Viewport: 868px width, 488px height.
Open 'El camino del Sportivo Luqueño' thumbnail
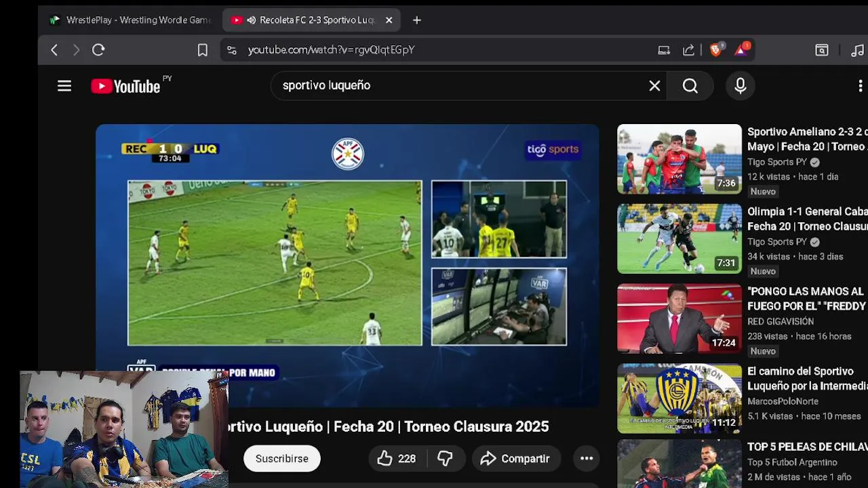coord(679,399)
